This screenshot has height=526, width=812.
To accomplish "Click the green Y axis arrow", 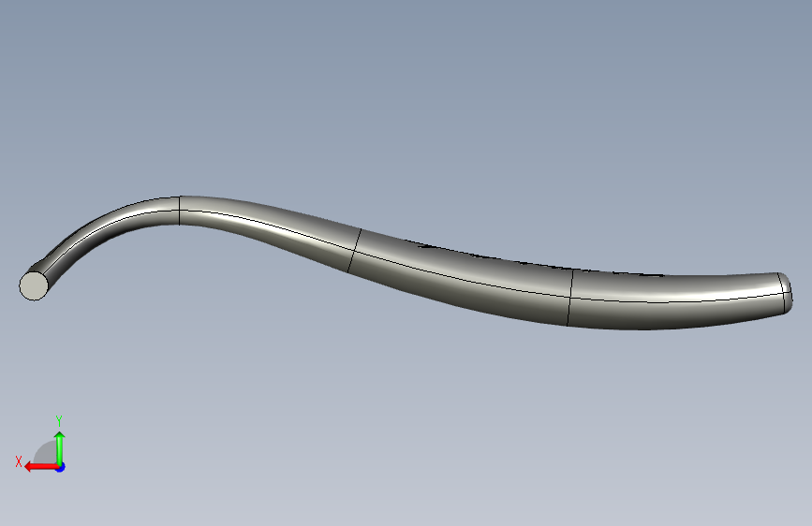I will (60, 448).
